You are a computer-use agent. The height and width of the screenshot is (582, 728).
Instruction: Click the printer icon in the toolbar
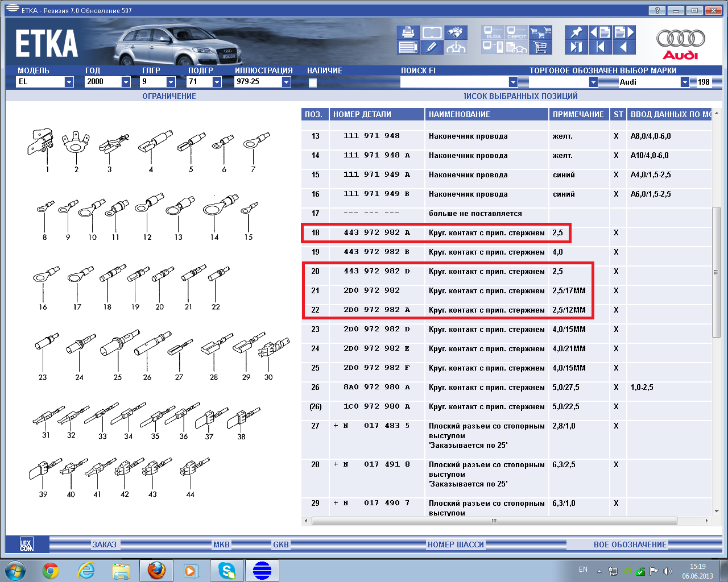(408, 32)
